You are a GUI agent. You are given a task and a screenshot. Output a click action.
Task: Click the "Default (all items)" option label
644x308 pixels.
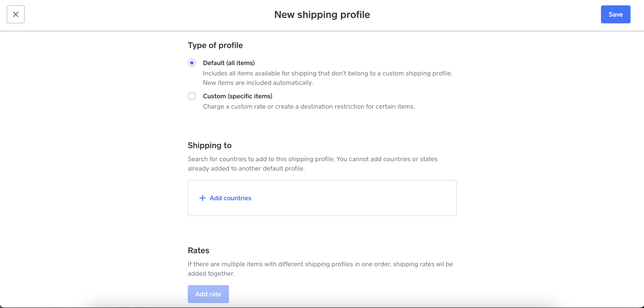229,63
